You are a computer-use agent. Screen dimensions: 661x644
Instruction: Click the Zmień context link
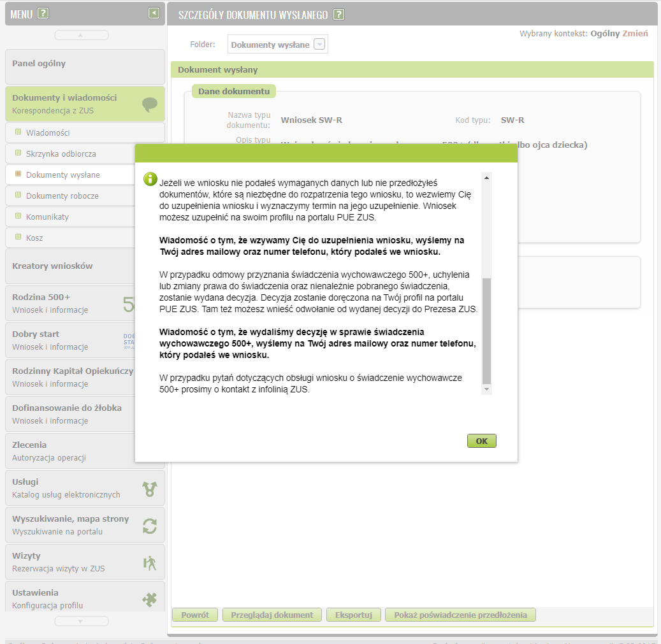[x=635, y=33]
